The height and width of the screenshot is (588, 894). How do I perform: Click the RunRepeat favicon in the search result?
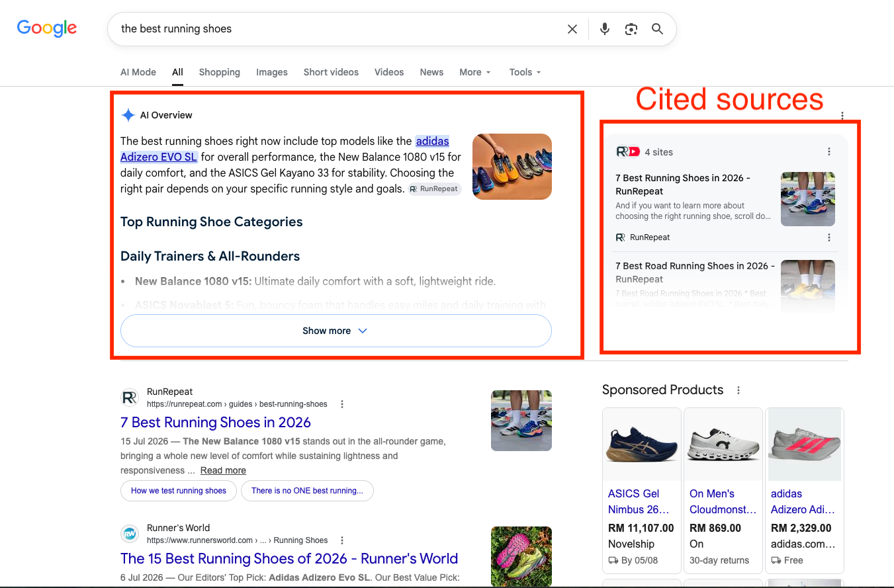click(129, 398)
